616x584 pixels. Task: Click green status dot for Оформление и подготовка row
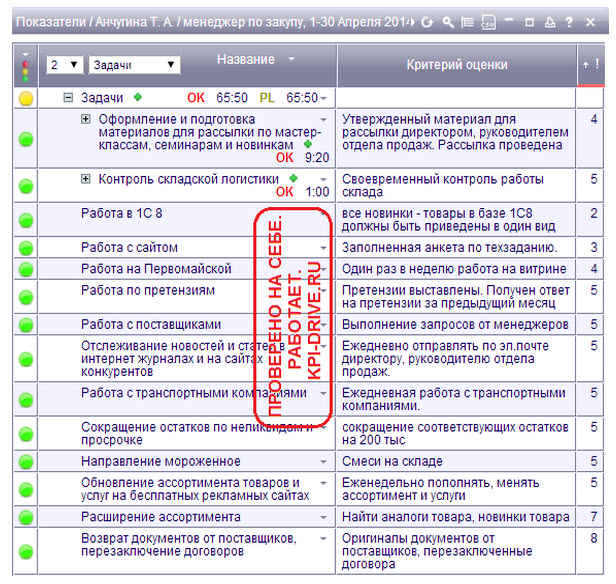(x=26, y=139)
